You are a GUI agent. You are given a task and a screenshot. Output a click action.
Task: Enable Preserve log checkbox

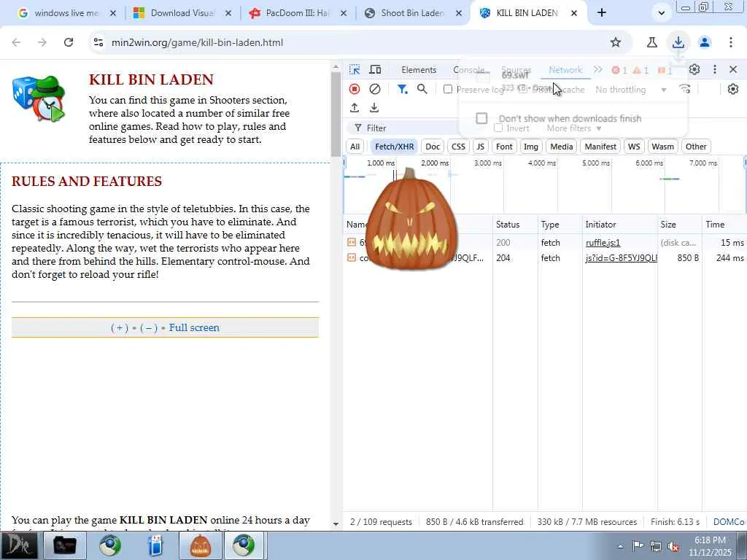pos(448,89)
